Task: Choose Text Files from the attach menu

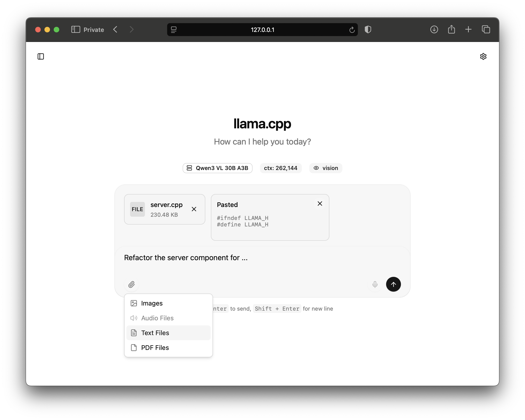Action: tap(168, 333)
